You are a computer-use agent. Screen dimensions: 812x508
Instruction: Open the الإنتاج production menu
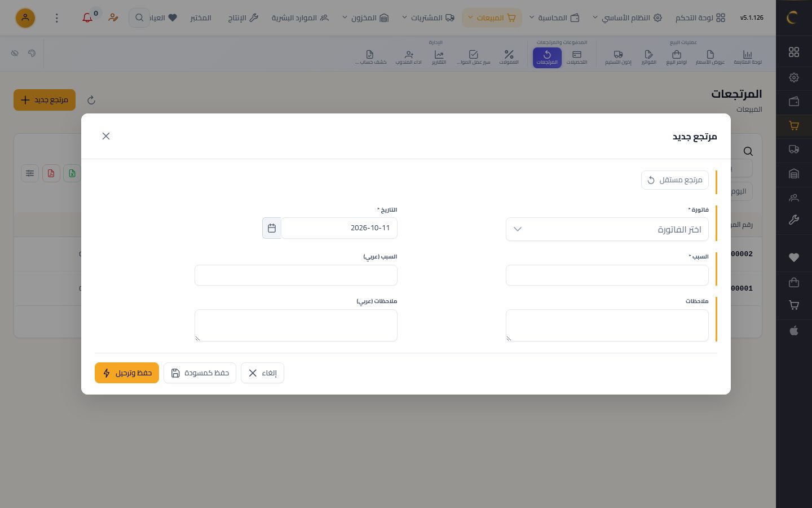243,17
